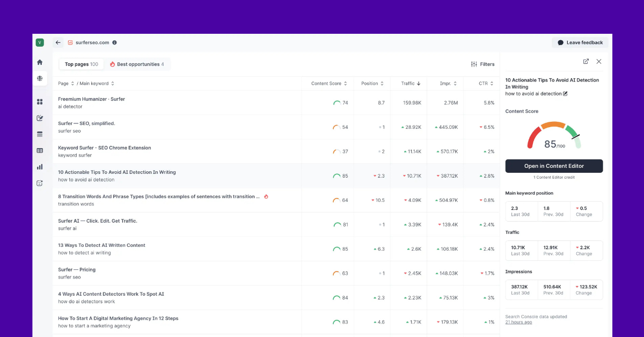Click the info icon beside surferseo.com
Screen dimensions: 644x337
(x=114, y=42)
